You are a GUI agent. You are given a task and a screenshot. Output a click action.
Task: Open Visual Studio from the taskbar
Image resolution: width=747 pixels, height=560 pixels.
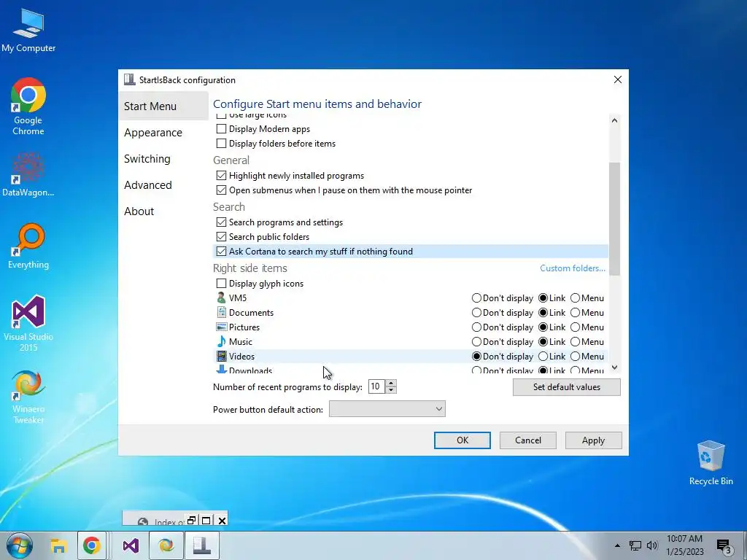point(131,545)
